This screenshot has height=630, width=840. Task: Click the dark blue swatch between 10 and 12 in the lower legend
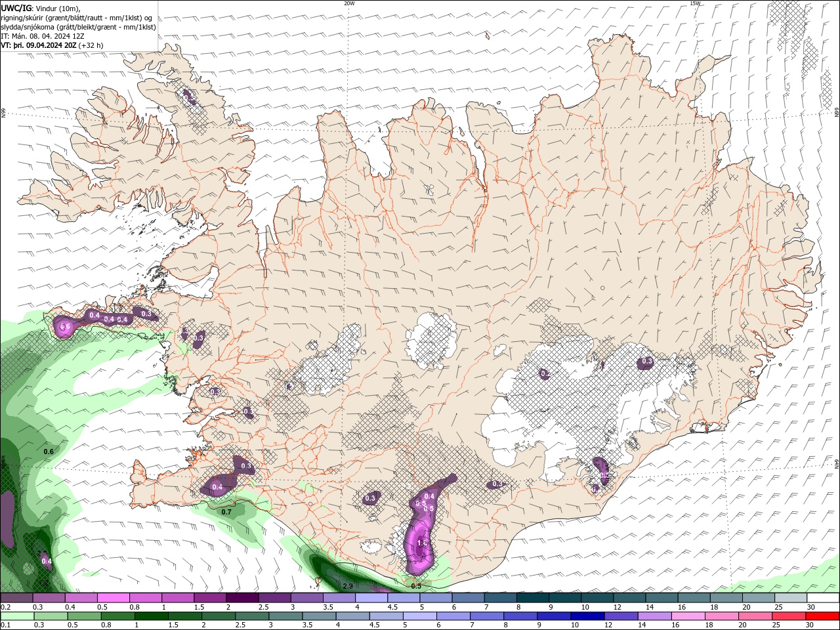pos(589,616)
